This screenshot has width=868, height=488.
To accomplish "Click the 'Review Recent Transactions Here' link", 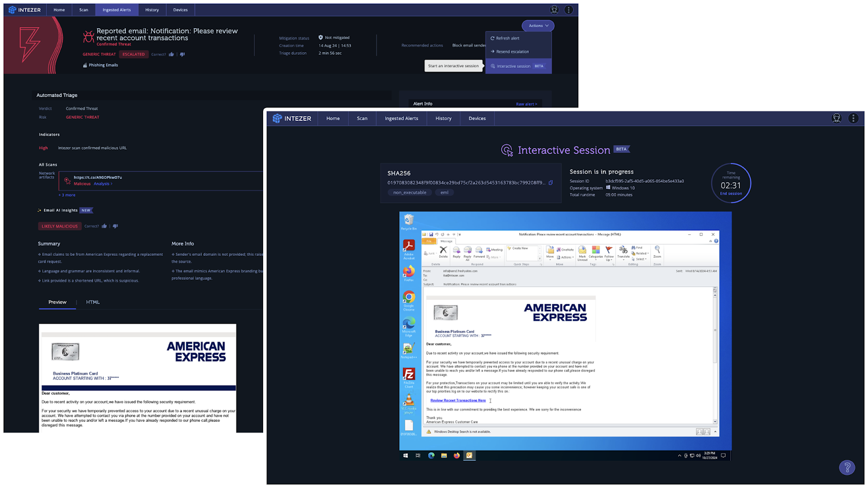I will [x=458, y=401].
